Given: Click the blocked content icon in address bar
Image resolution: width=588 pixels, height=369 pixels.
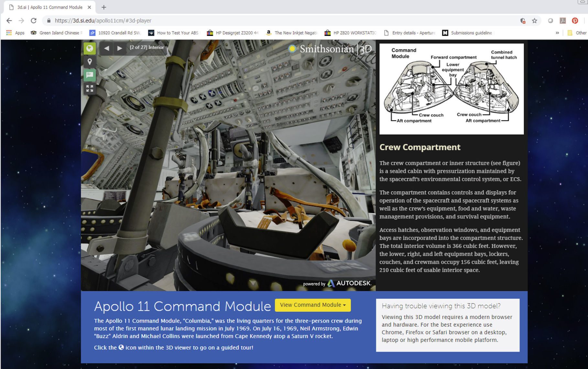Looking at the screenshot, I should (x=523, y=21).
